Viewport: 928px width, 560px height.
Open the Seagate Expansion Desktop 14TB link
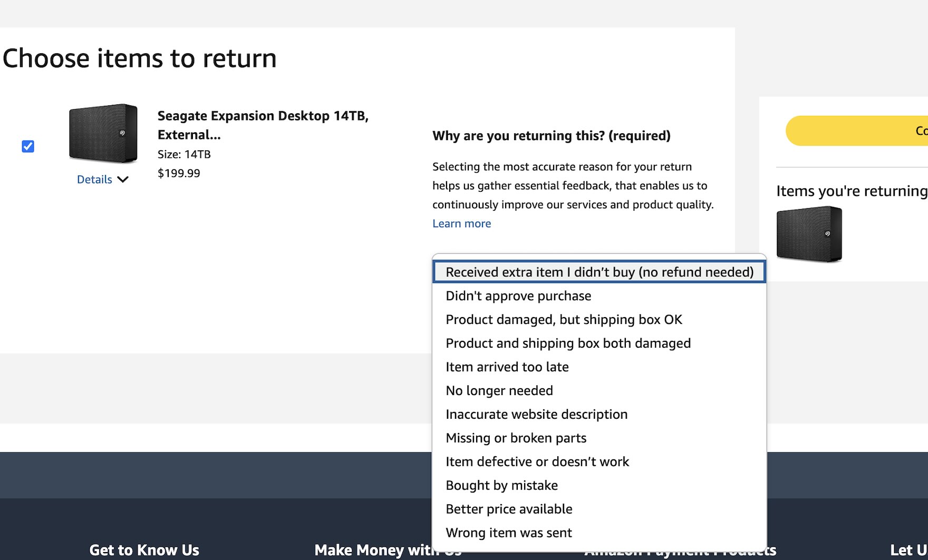pos(263,125)
